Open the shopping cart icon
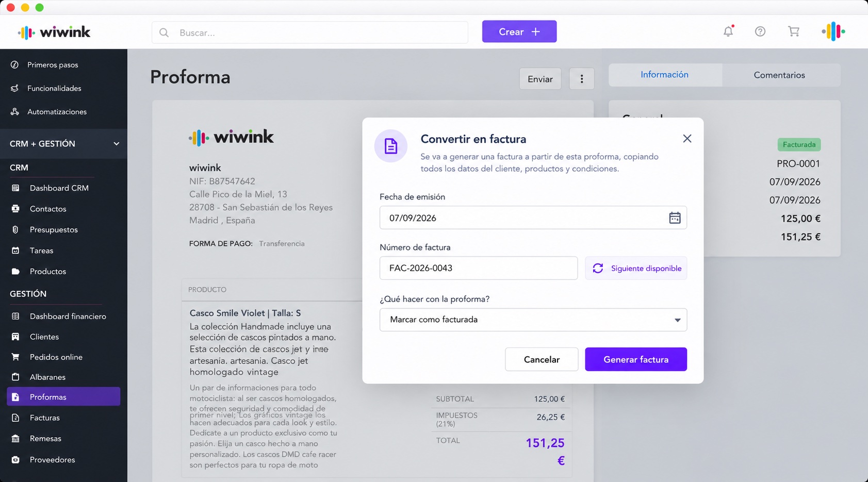Image resolution: width=868 pixels, height=482 pixels. (794, 31)
